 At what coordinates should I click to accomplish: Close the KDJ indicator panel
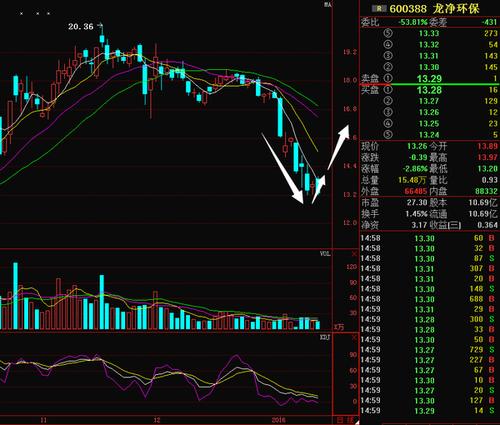(354, 338)
